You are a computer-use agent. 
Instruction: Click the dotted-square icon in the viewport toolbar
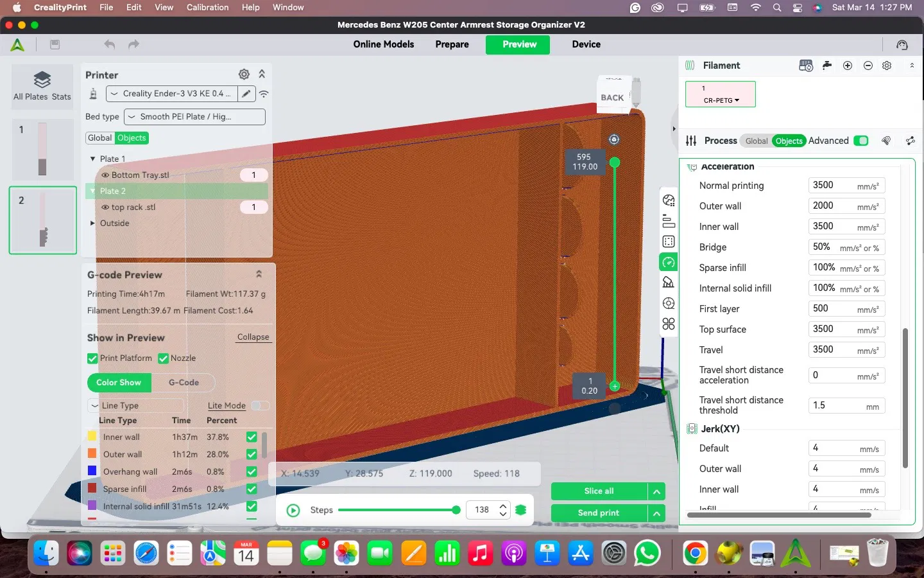[x=669, y=241]
